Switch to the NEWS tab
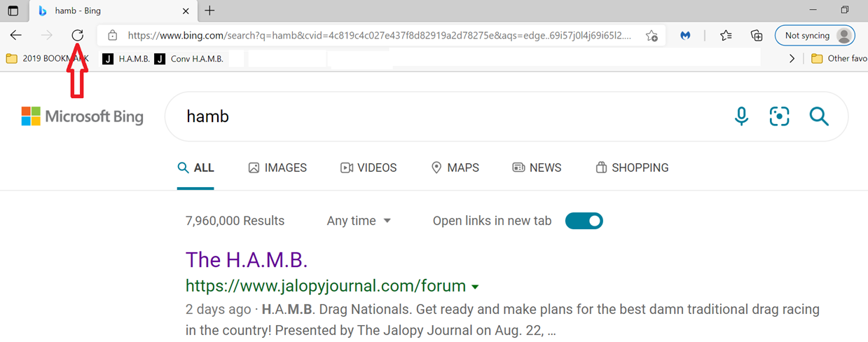 click(537, 167)
